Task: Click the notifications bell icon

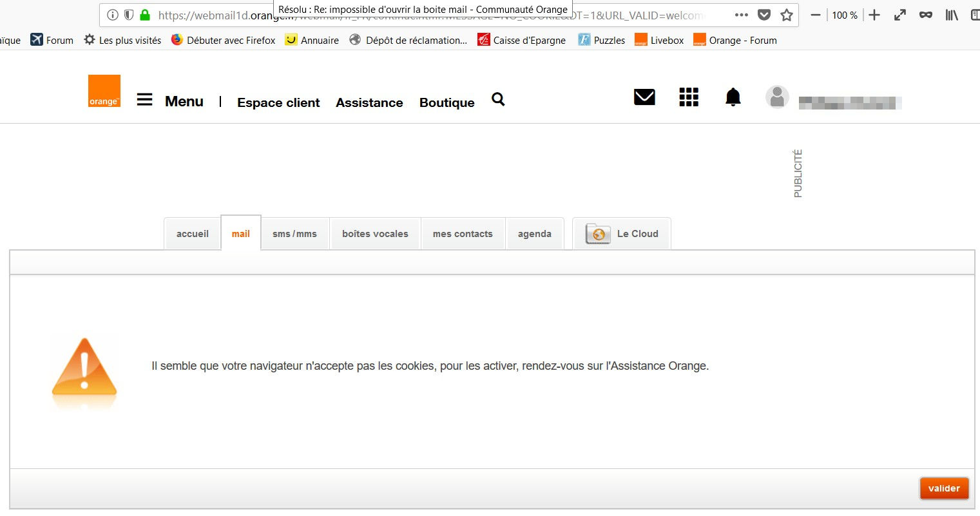Action: click(x=733, y=97)
